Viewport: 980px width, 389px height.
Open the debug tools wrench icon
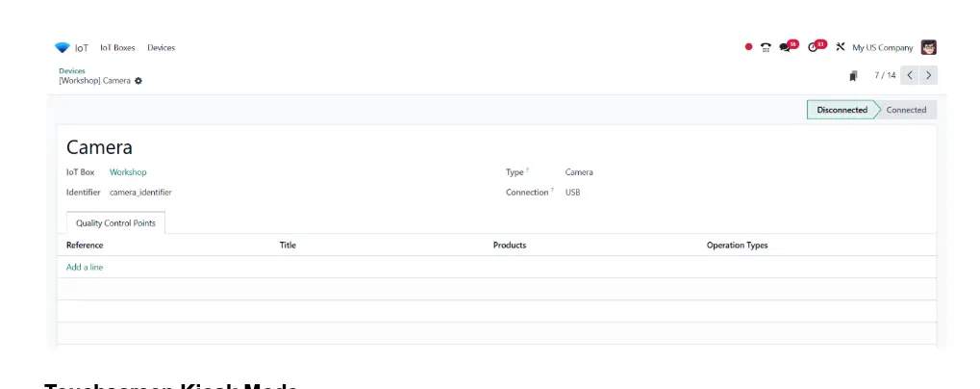coord(840,47)
